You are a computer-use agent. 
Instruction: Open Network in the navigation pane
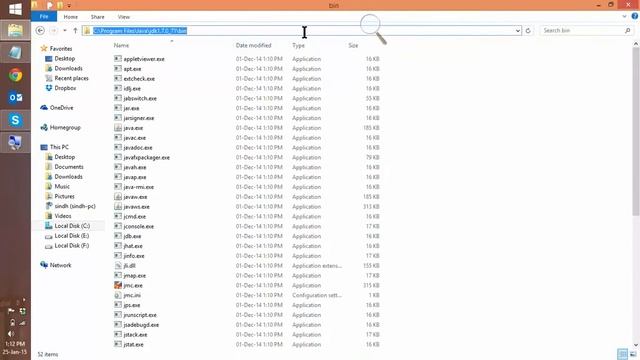tap(60, 265)
